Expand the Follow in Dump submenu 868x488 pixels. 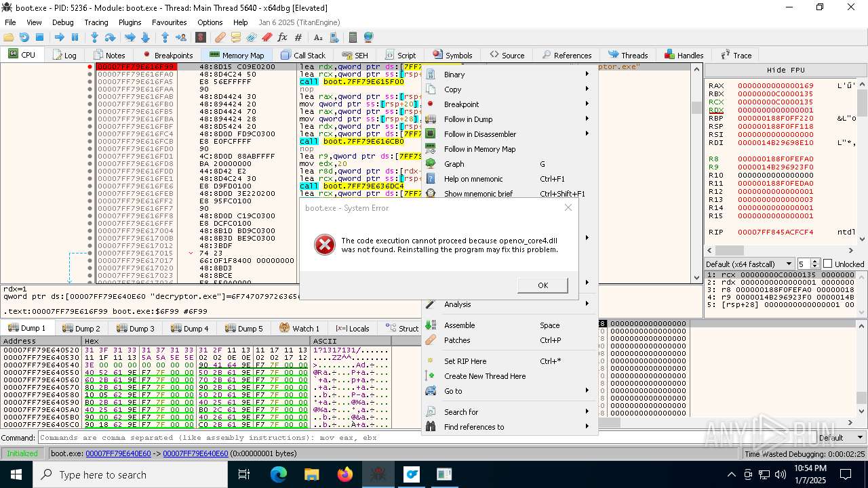(509, 119)
